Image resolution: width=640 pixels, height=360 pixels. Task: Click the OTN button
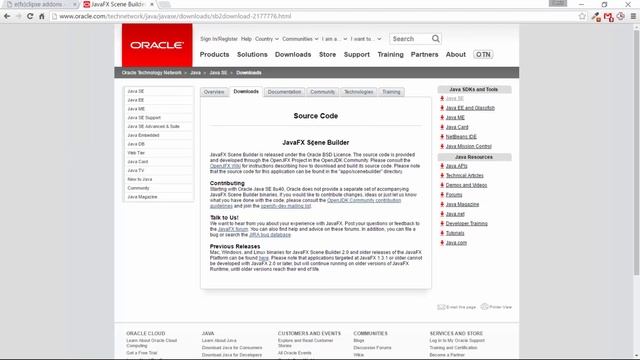[483, 54]
